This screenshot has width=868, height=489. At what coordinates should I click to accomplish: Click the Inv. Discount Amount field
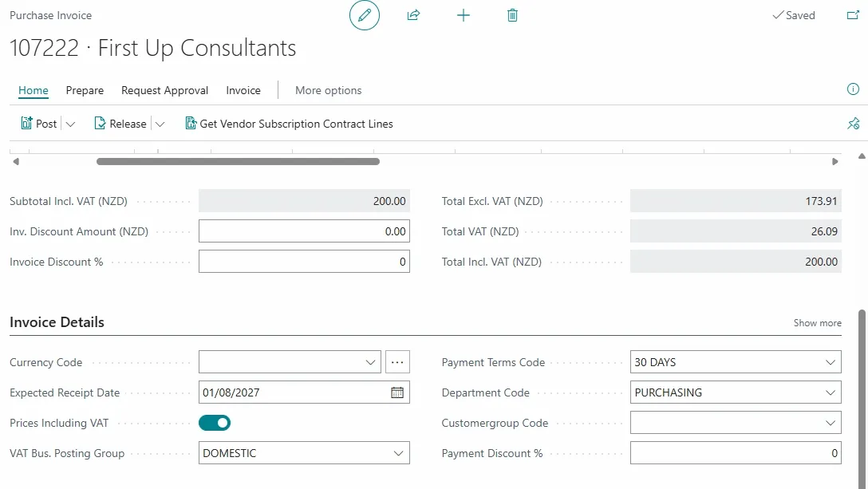[x=304, y=231]
